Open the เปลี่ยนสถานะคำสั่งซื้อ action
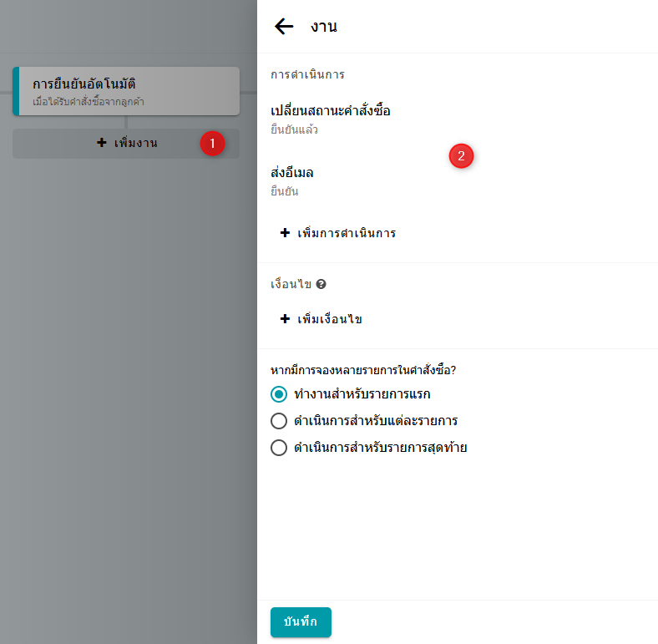 coord(331,111)
